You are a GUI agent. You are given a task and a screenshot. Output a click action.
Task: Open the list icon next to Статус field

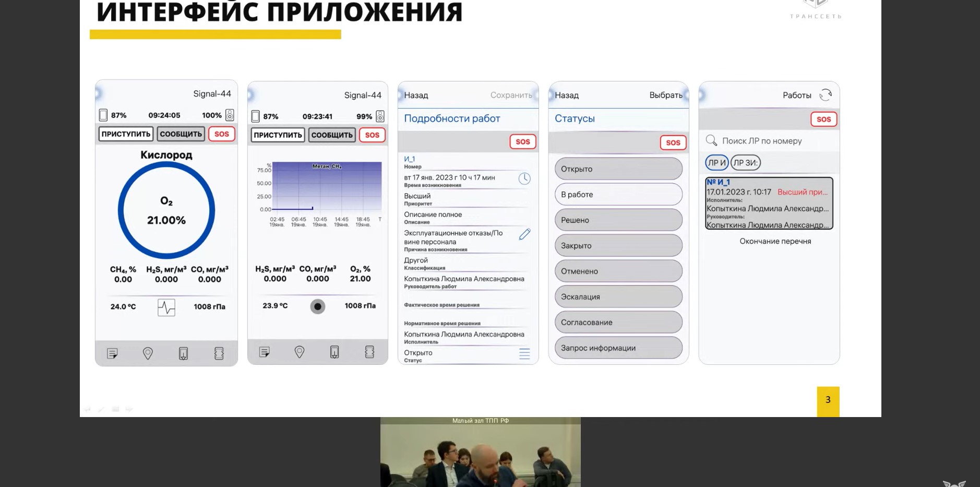(524, 354)
